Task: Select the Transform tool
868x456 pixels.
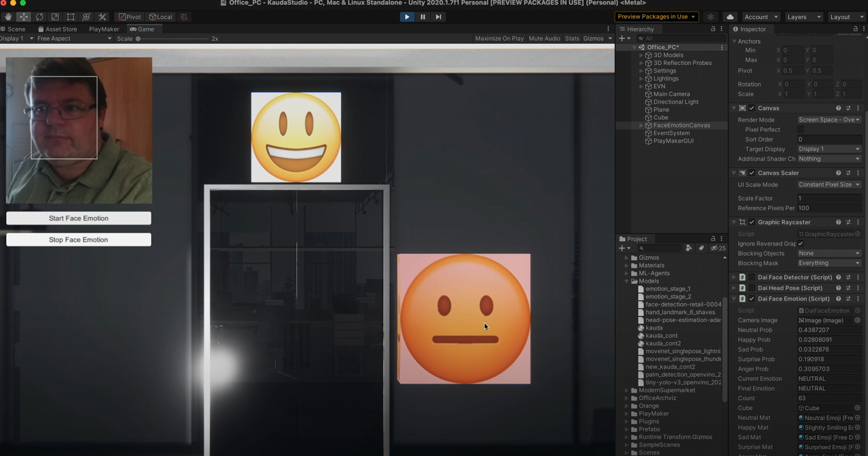Action: [x=87, y=16]
